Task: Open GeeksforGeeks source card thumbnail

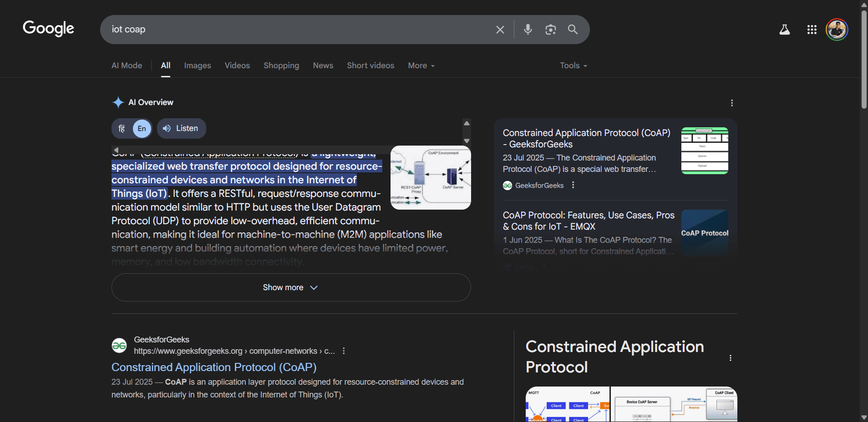Action: tap(705, 151)
